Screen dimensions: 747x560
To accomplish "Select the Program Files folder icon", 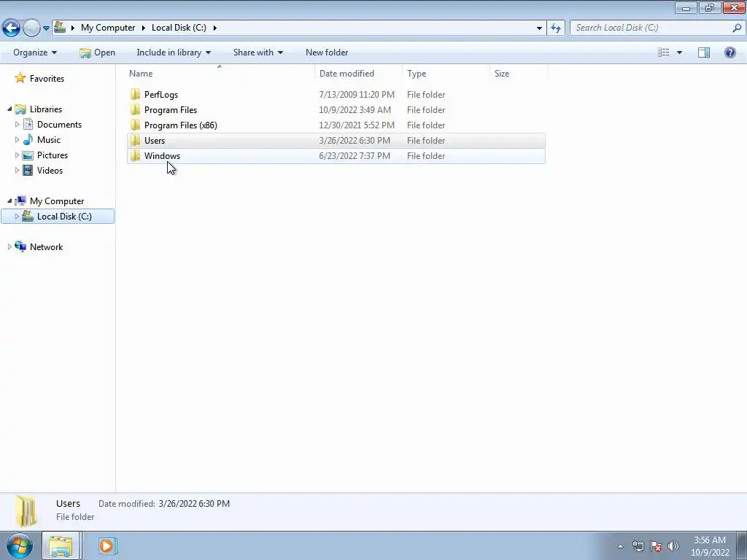I will [x=135, y=109].
